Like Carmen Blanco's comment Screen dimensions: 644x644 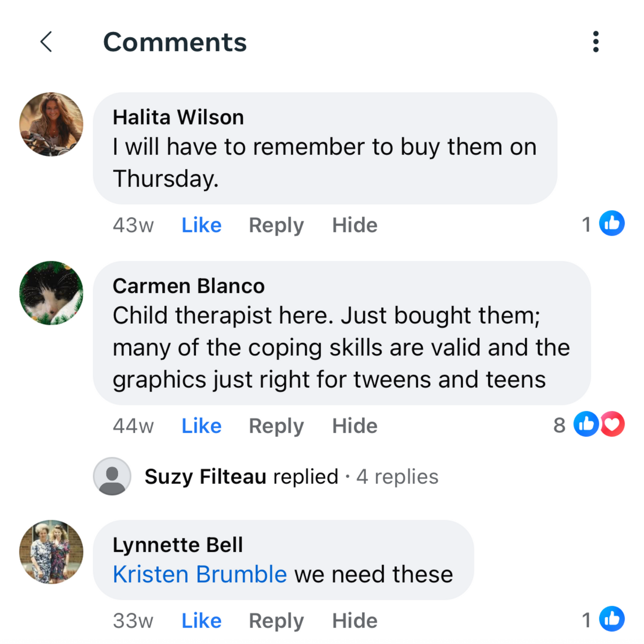click(201, 426)
